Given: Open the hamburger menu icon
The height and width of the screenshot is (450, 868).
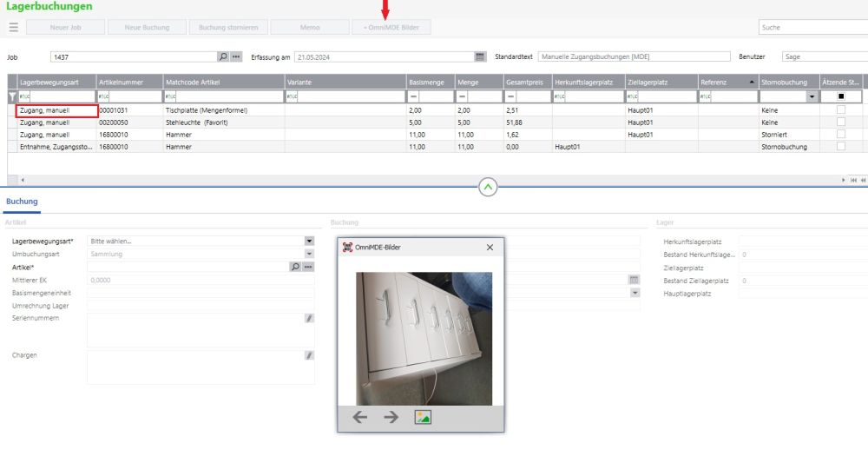Looking at the screenshot, I should click(13, 28).
